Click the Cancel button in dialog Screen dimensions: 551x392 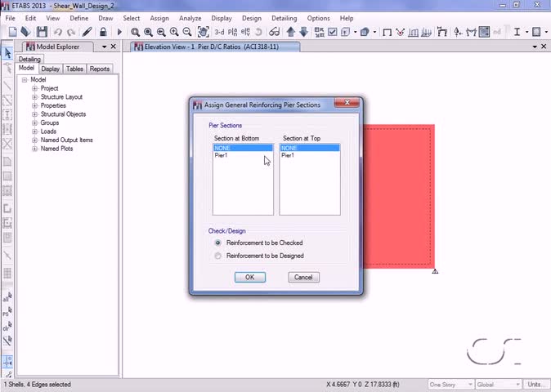pos(303,277)
